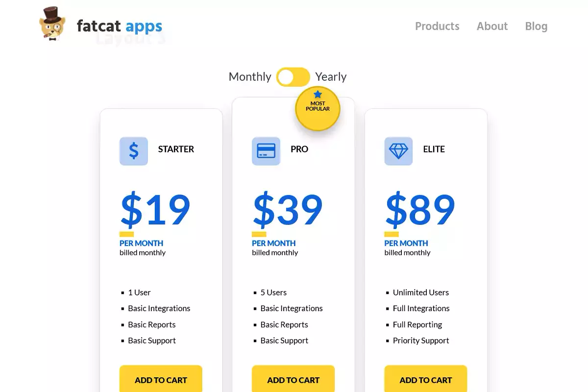Click the Pro plan credit card icon
588x392 pixels.
click(266, 151)
